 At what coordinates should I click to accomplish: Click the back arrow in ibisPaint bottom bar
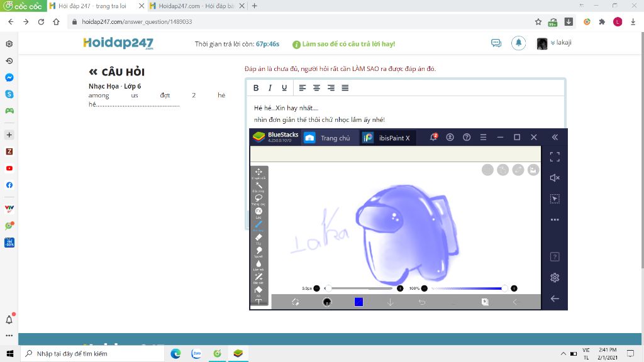coord(516,302)
